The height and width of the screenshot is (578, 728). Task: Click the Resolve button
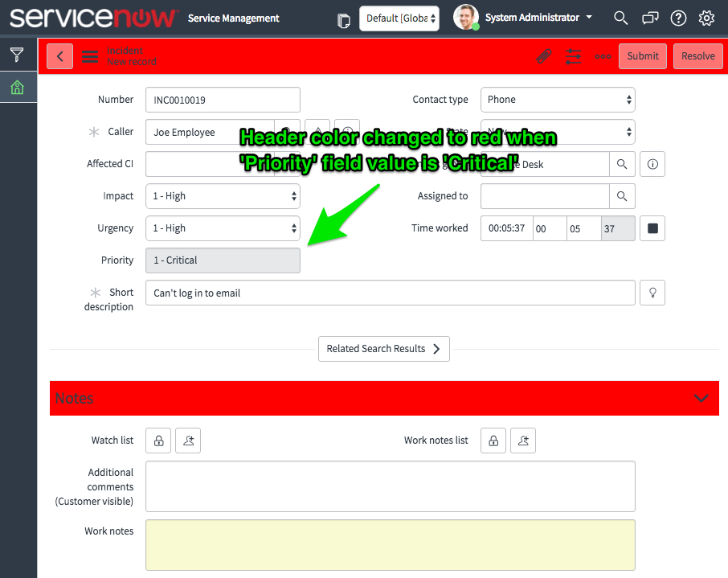697,56
